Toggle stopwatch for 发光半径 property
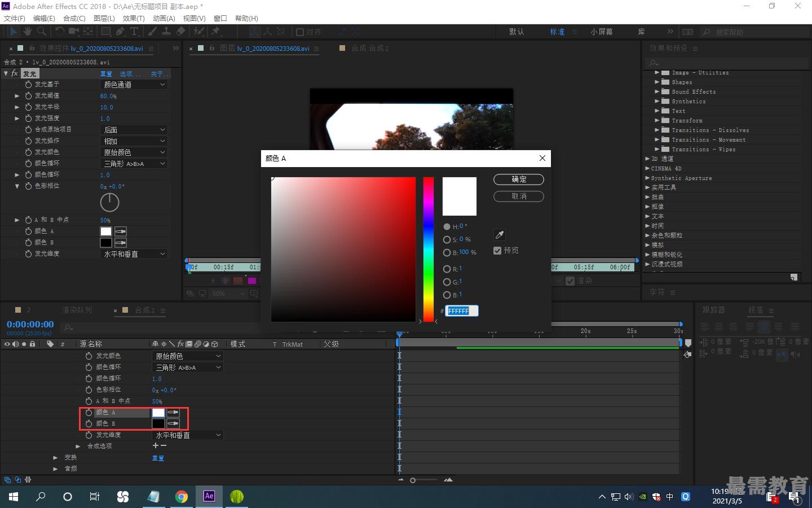This screenshot has width=812, height=508. pos(28,107)
